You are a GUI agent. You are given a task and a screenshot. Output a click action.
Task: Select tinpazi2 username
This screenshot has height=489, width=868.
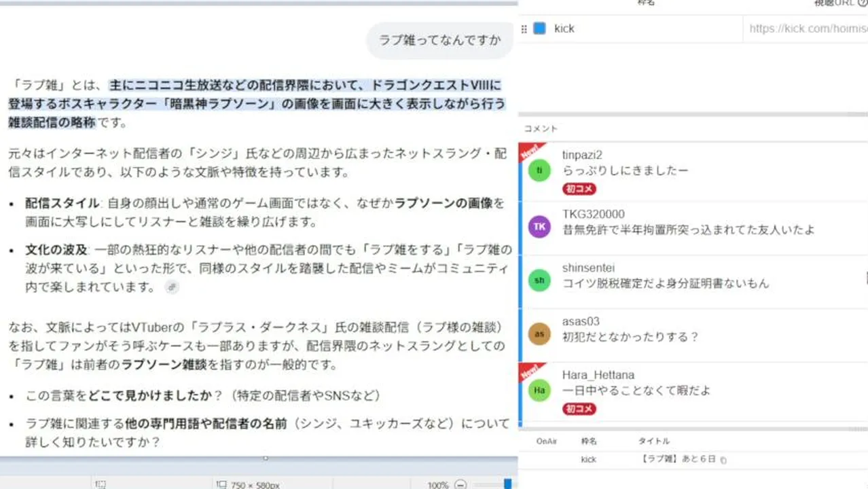(x=582, y=155)
